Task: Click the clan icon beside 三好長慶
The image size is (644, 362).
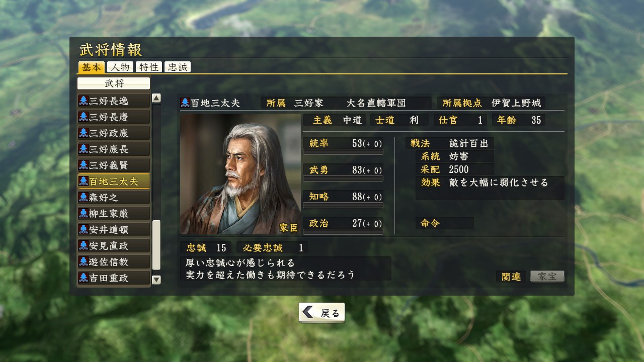Action: (84, 117)
